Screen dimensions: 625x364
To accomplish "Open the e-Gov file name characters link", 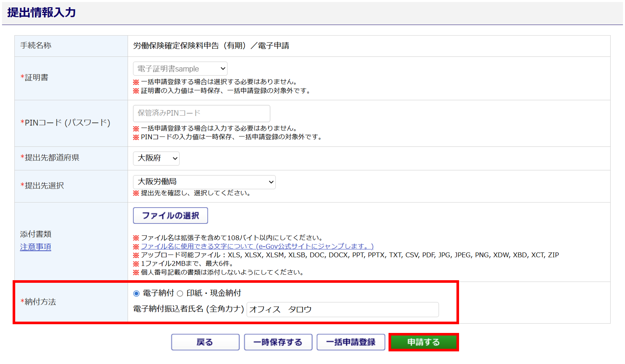I will click(x=257, y=246).
